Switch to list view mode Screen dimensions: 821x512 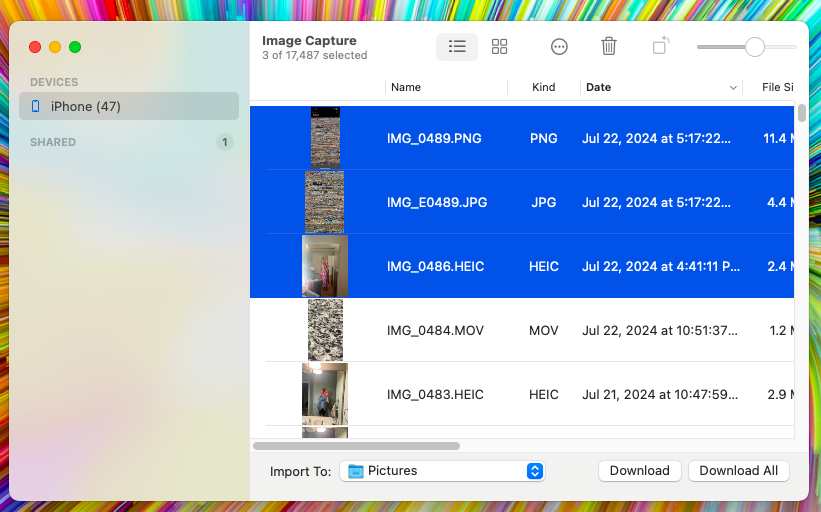click(x=457, y=47)
